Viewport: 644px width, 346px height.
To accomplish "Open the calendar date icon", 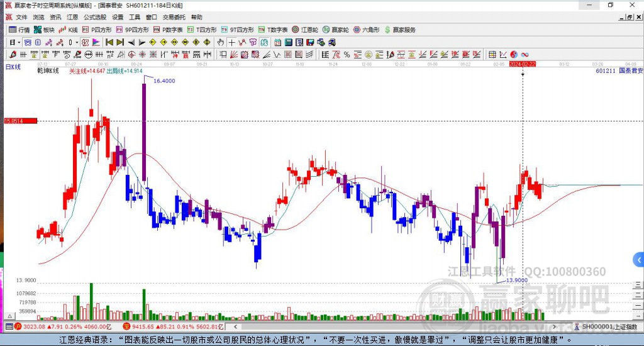I will [x=277, y=42].
